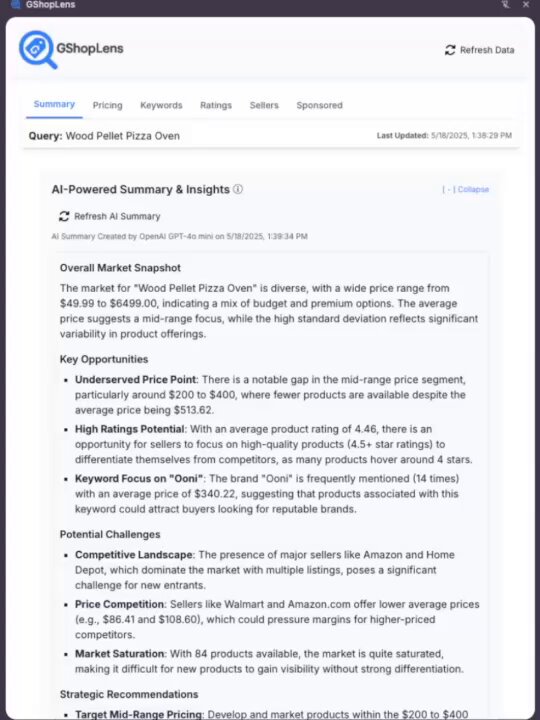The height and width of the screenshot is (720, 540).
Task: Click the info icon beside AI-Powered Summary
Action: point(238,189)
